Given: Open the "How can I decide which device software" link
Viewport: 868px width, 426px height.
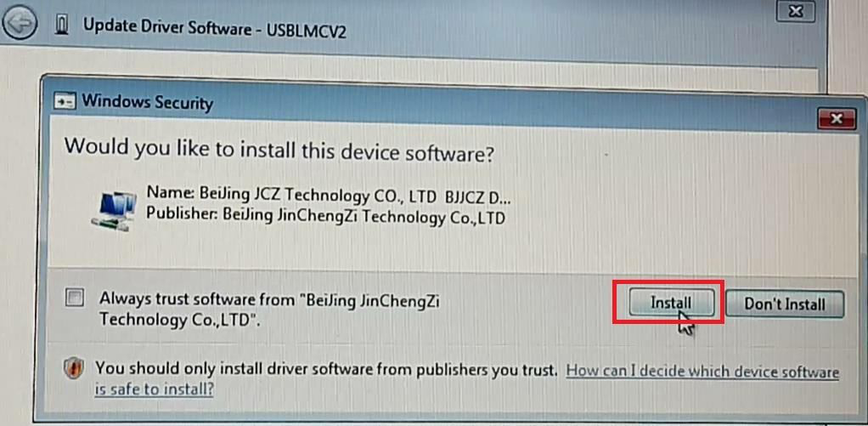Looking at the screenshot, I should coord(702,372).
